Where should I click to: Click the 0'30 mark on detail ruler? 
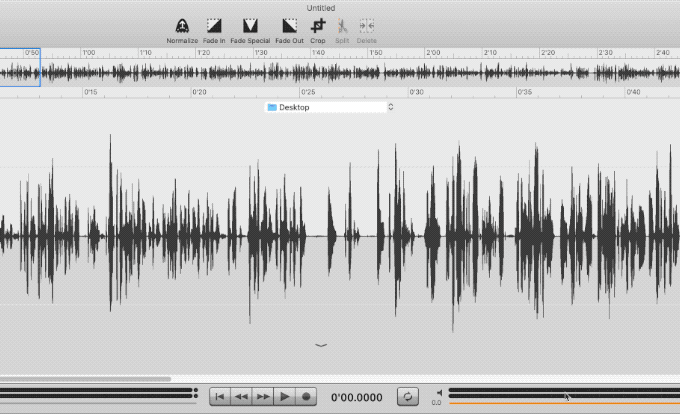(x=416, y=92)
